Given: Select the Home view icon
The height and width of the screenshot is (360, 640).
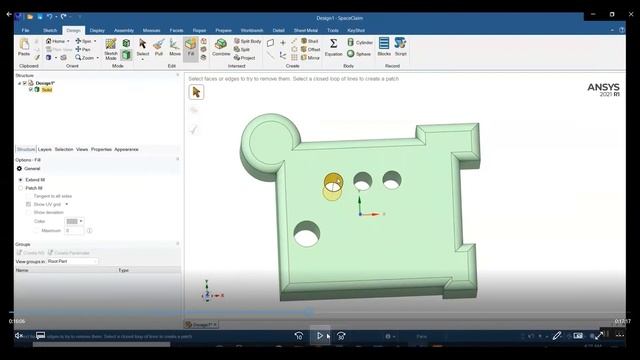Looking at the screenshot, I should (49, 41).
